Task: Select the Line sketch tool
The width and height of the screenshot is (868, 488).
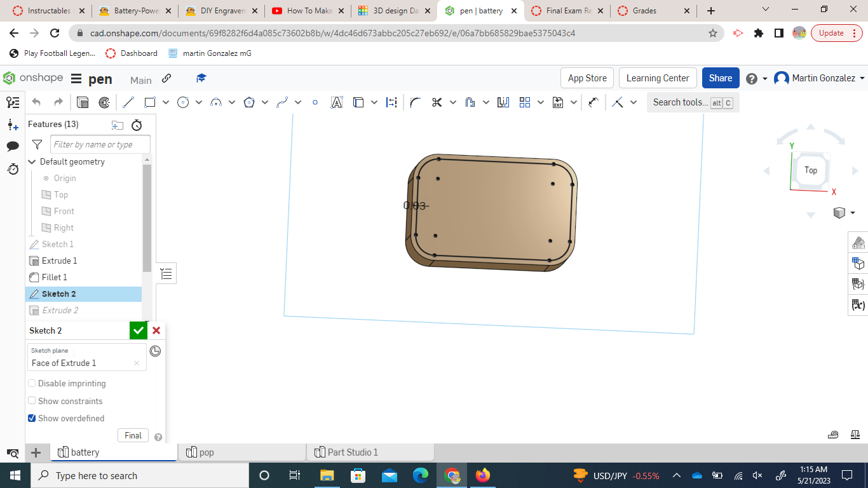Action: point(128,102)
